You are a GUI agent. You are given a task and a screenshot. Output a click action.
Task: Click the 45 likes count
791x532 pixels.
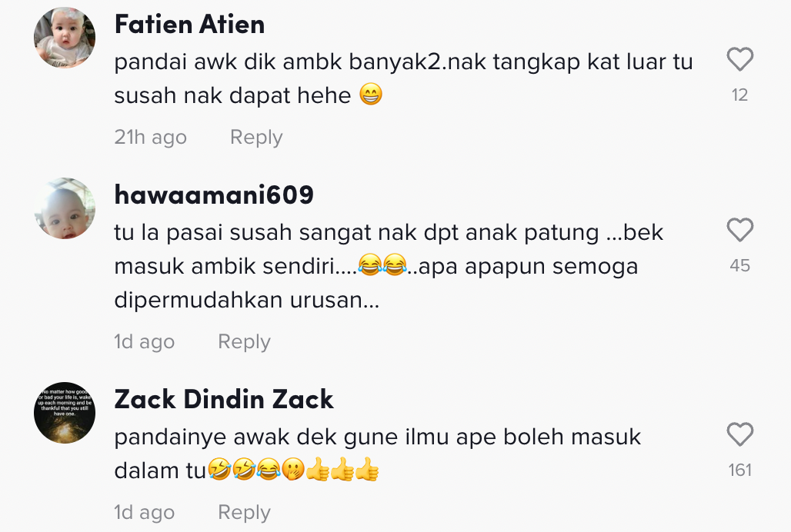(739, 265)
